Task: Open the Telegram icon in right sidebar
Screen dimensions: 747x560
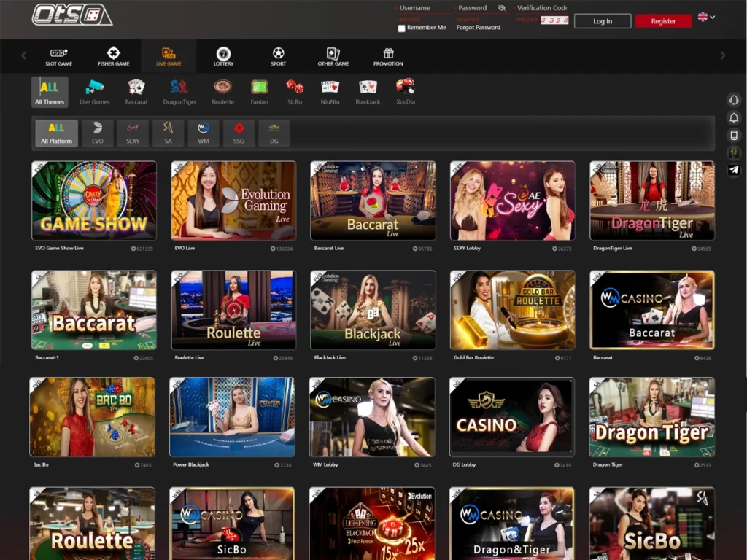Action: [734, 169]
